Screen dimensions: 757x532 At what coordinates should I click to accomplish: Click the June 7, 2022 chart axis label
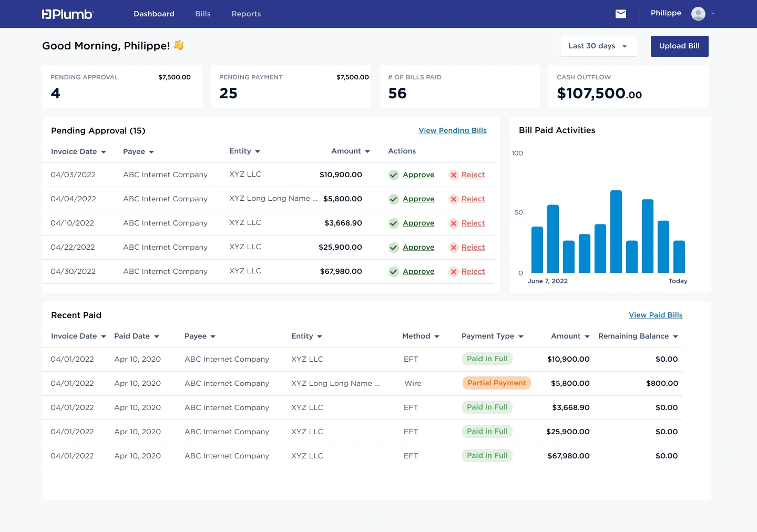(x=548, y=281)
